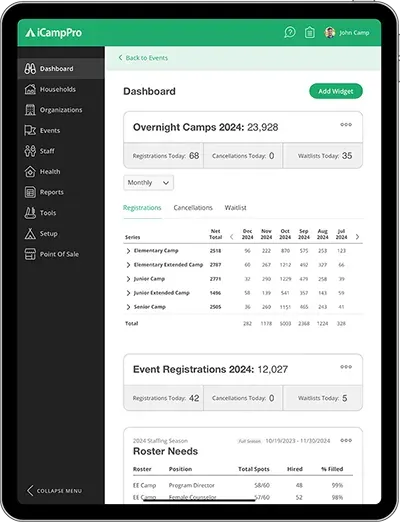The width and height of the screenshot is (400, 522).
Task: Open Point Of Sale in the sidebar
Action: click(x=61, y=254)
